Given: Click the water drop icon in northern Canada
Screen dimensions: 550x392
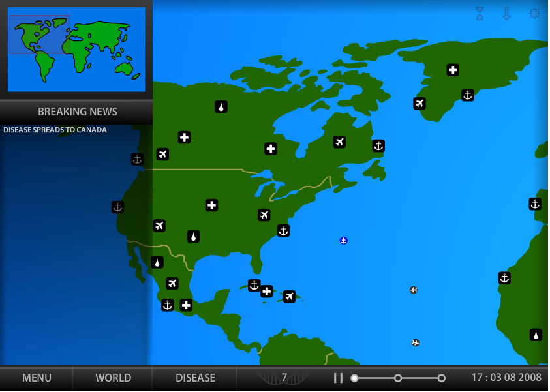Looking at the screenshot, I should [x=220, y=106].
